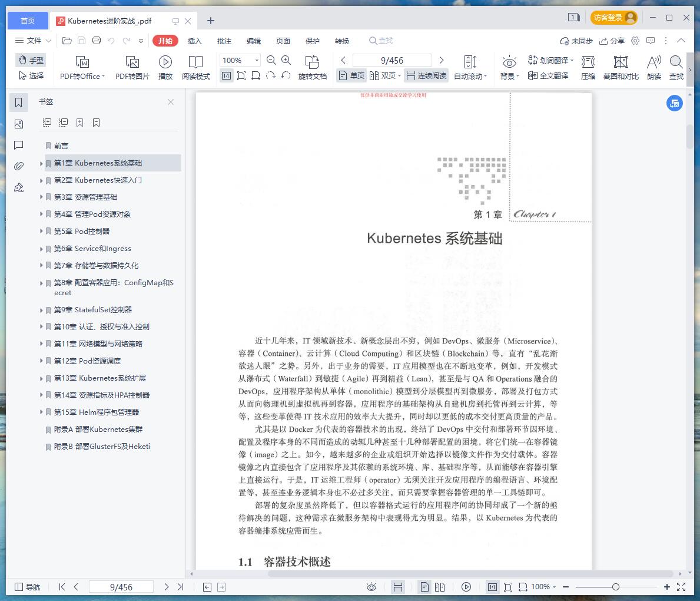Select 手型 hand tool mode
The width and height of the screenshot is (700, 601).
click(x=31, y=60)
